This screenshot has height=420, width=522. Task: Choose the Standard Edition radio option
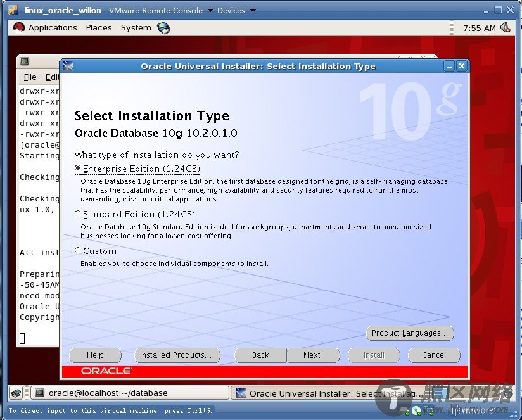[x=77, y=213]
